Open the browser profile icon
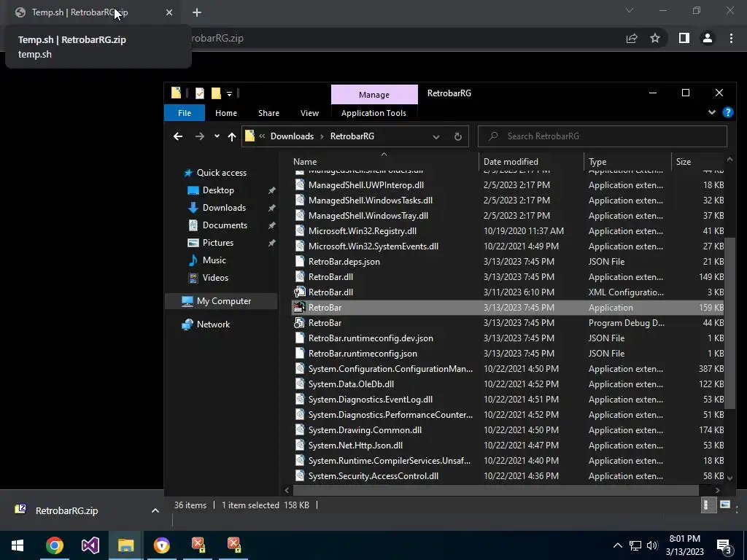Viewport: 747px width, 560px height. coord(708,38)
